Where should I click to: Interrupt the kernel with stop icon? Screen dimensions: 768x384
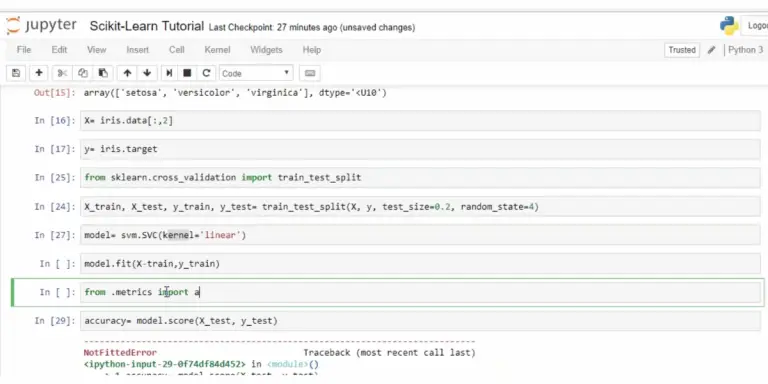(187, 73)
